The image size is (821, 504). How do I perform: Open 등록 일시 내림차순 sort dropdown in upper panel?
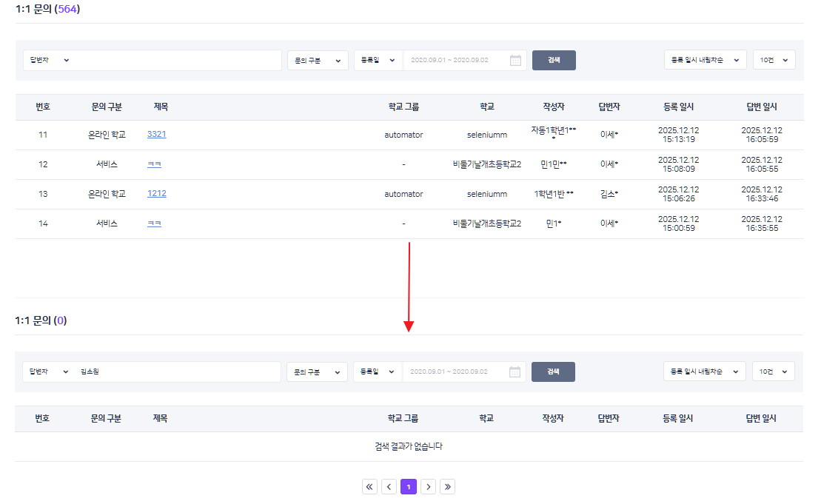pyautogui.click(x=705, y=60)
